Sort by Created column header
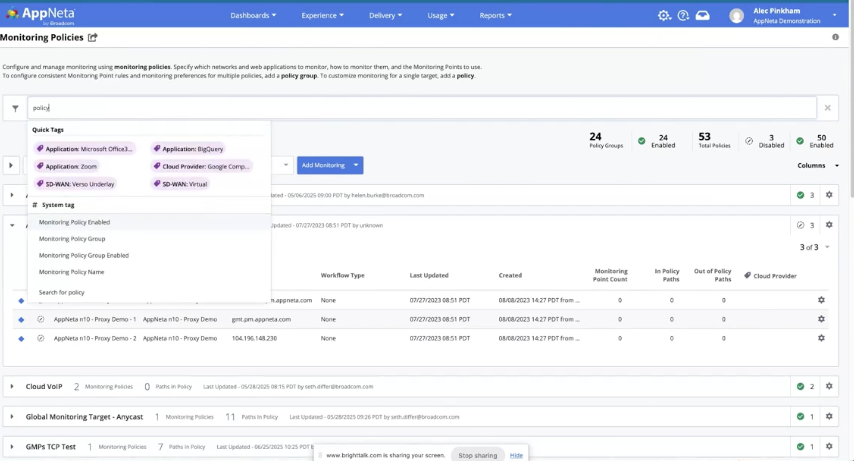 point(510,275)
